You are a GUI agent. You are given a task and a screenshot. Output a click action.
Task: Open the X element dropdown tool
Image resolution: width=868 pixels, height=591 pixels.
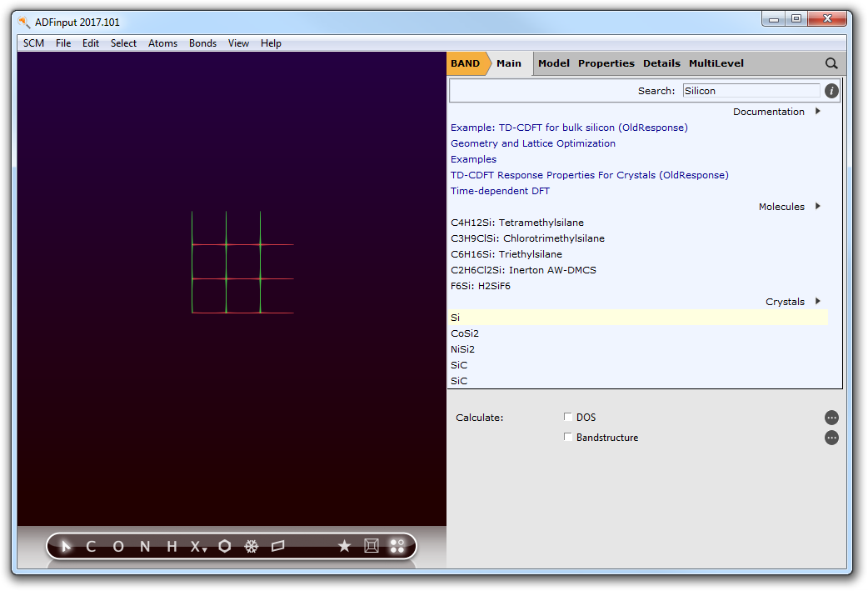[198, 547]
